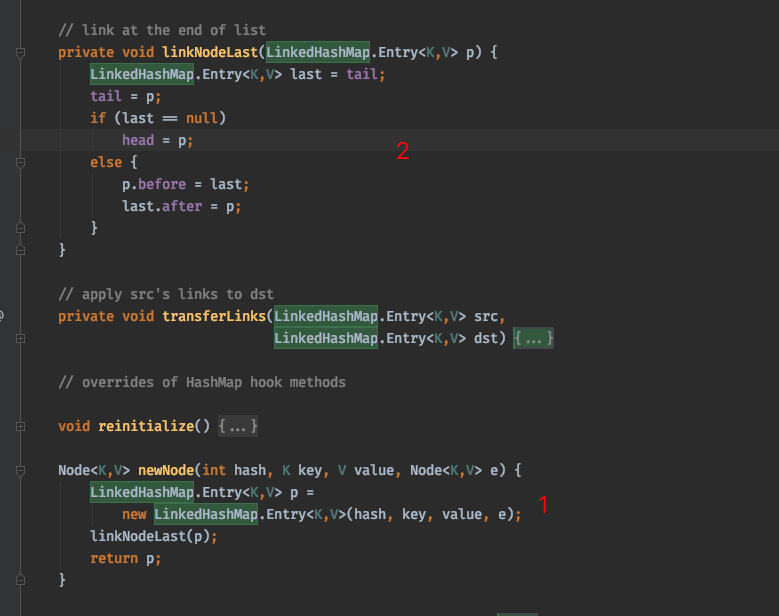The width and height of the screenshot is (779, 616).
Task: Click the 'null' keyword
Action: tap(202, 118)
